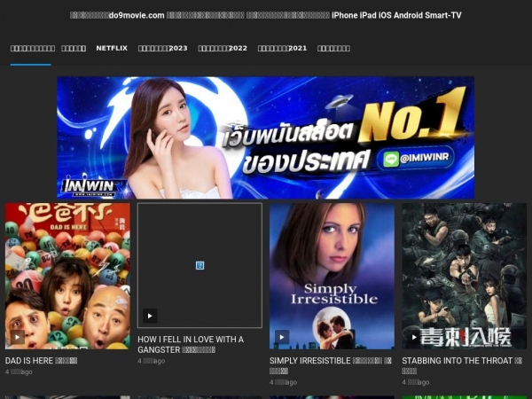Open the Simply Irresistible poster thumbnail
This screenshot has height=399, width=532.
(332, 276)
